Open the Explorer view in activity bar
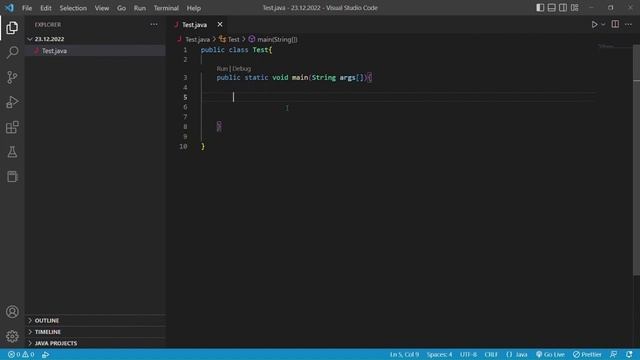Image resolution: width=640 pixels, height=360 pixels. [x=12, y=28]
